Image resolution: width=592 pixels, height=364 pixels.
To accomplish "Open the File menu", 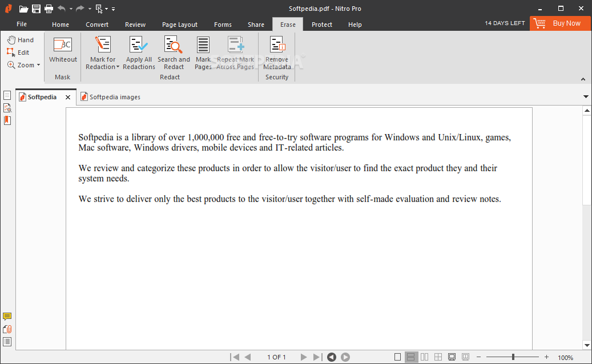I will [x=22, y=24].
